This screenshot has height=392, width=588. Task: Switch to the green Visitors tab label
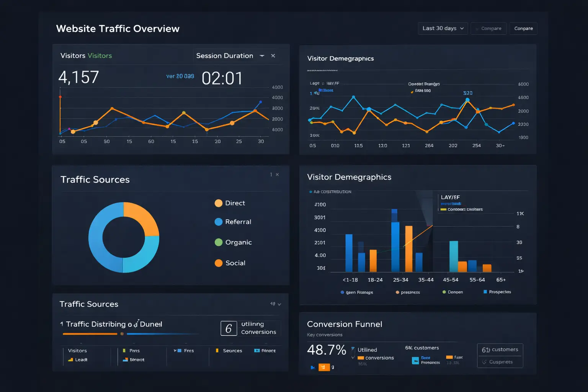pyautogui.click(x=100, y=56)
